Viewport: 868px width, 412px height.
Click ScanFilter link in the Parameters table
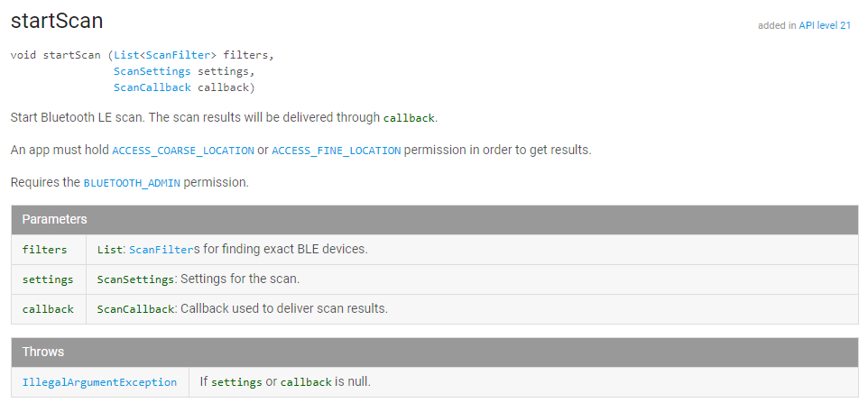(x=161, y=250)
